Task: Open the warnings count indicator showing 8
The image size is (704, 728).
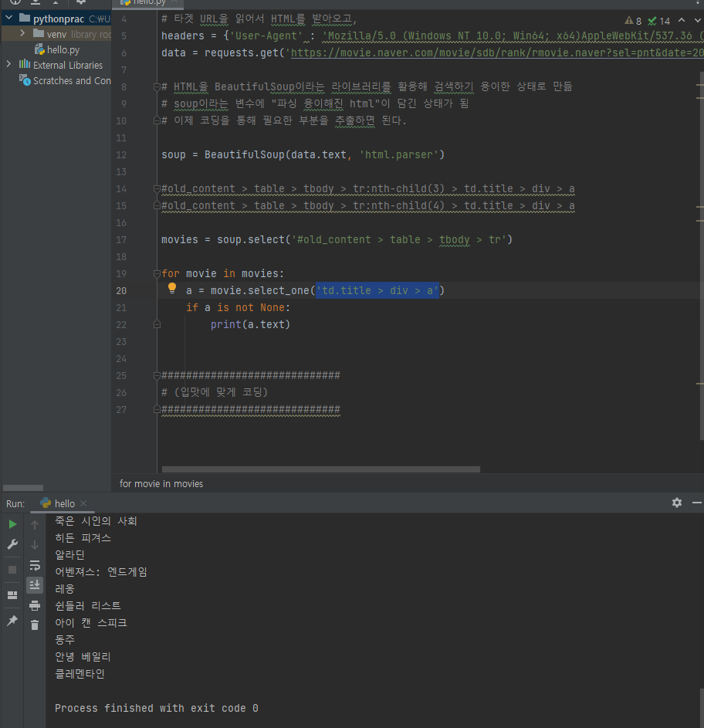Action: 633,21
